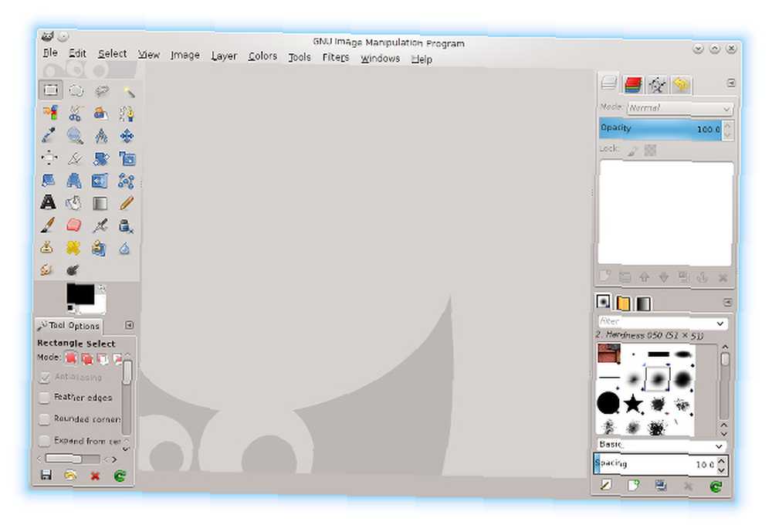This screenshot has width=772, height=532.
Task: Select the Fuzzy Select magic wand tool
Action: 127,92
